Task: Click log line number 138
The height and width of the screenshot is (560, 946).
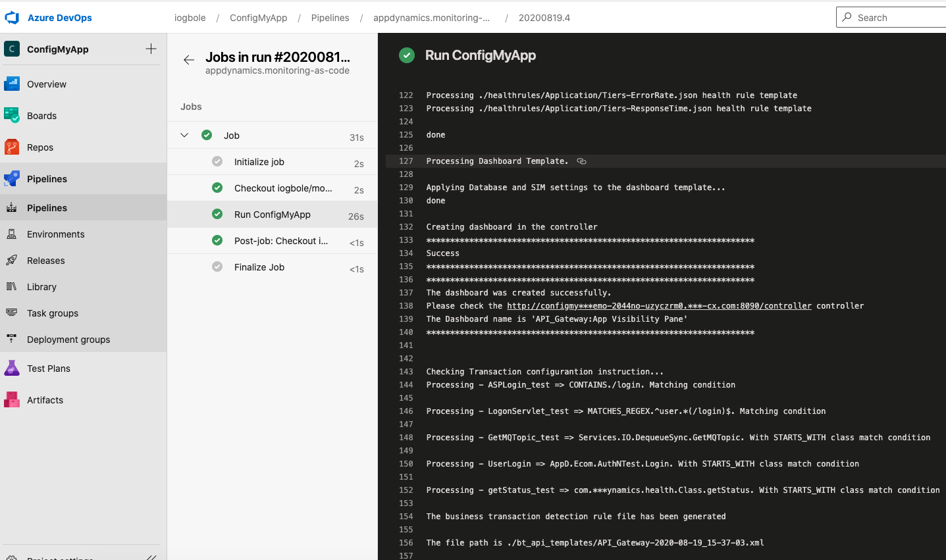Action: (406, 306)
